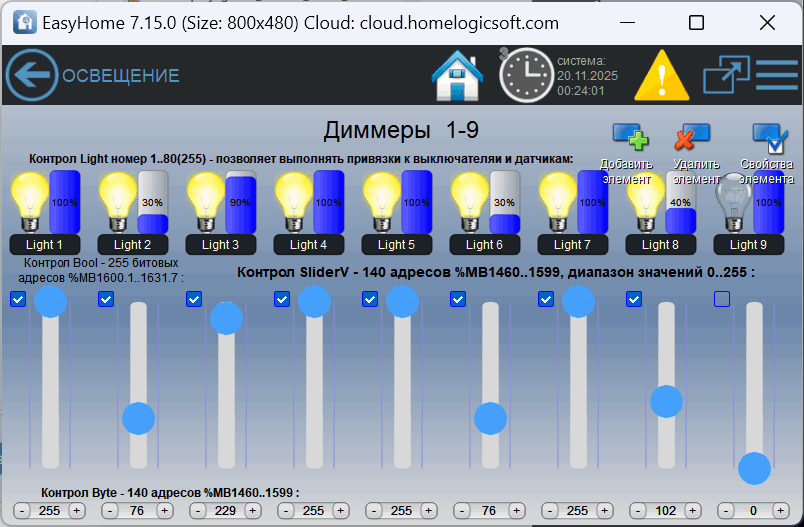Image resolution: width=804 pixels, height=527 pixels.
Task: Click minus next to value 229
Action: coord(198,511)
